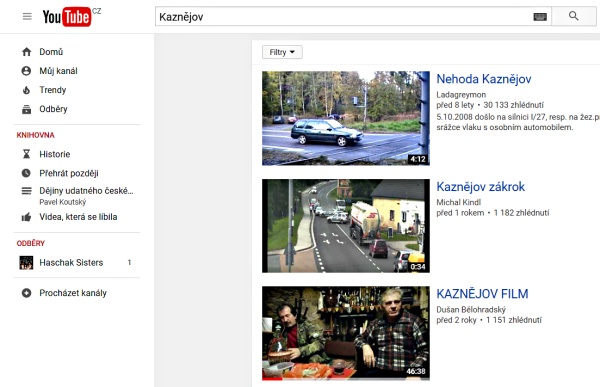600x387 pixels.
Task: Open Procházet kanály link
Action: tap(73, 293)
